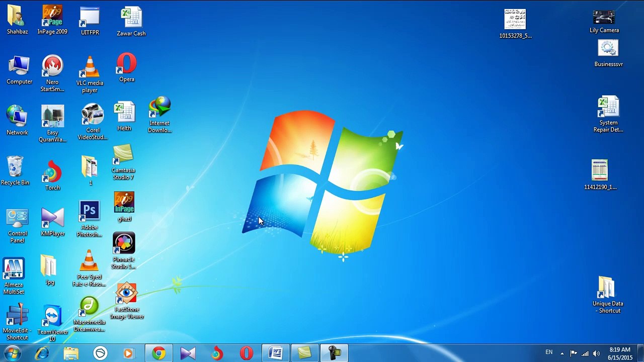
Task: Select the TeamViewer 10 shortcut
Action: pyautogui.click(x=52, y=323)
